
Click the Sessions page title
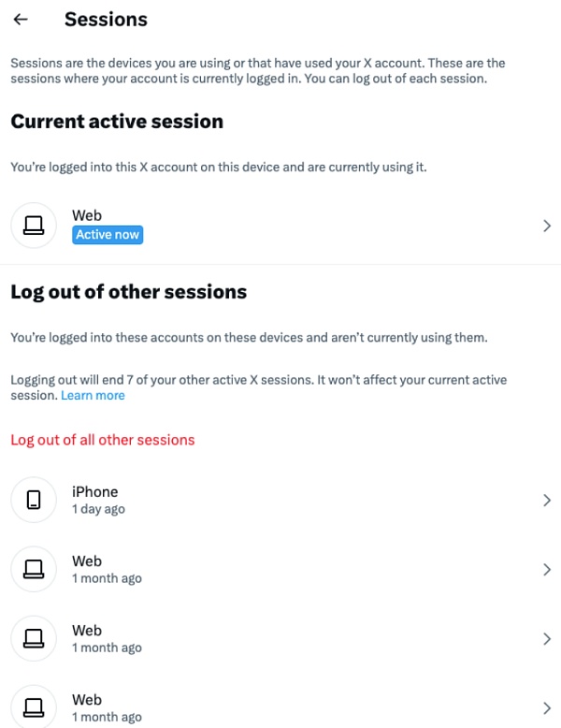[106, 20]
